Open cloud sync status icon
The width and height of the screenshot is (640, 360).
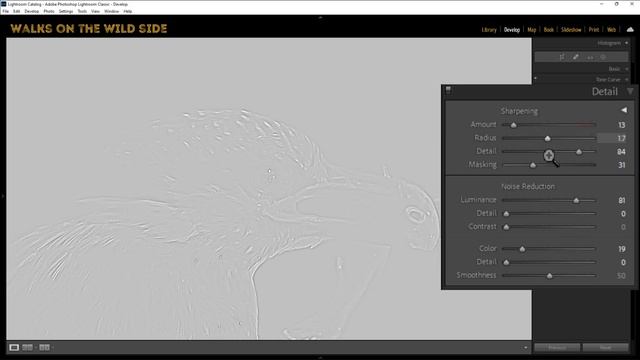630,29
